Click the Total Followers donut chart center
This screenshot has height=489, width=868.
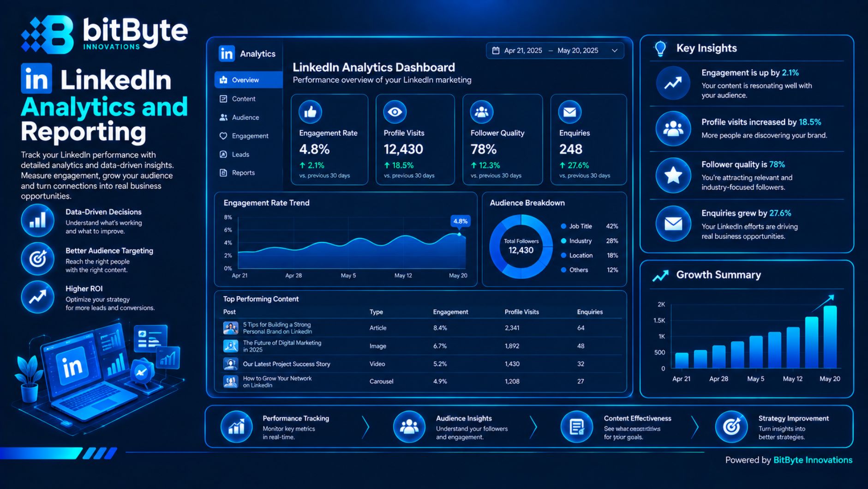[x=521, y=247]
